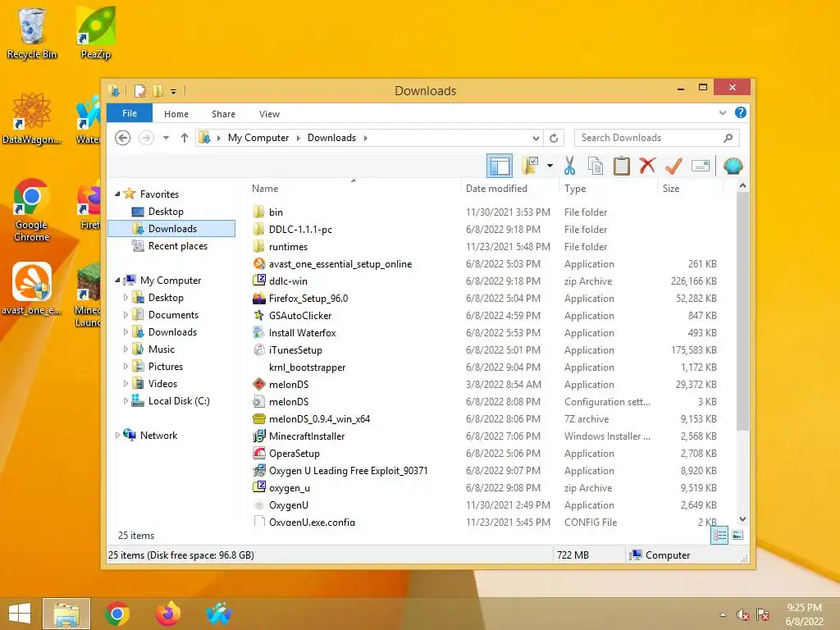The height and width of the screenshot is (630, 840).
Task: Click the Forward navigation arrow
Action: [146, 138]
